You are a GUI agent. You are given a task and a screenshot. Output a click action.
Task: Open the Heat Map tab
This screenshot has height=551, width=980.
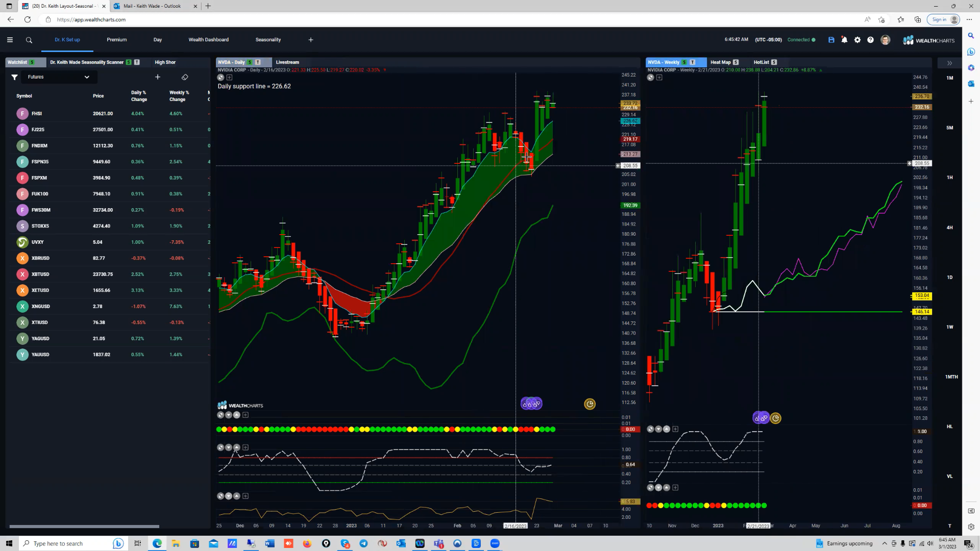tap(721, 62)
